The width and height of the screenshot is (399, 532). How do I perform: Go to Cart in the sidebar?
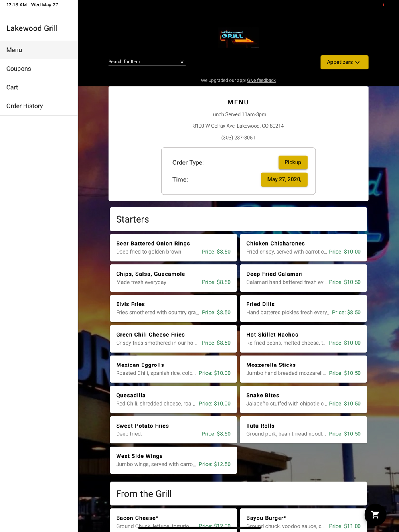coord(39,87)
